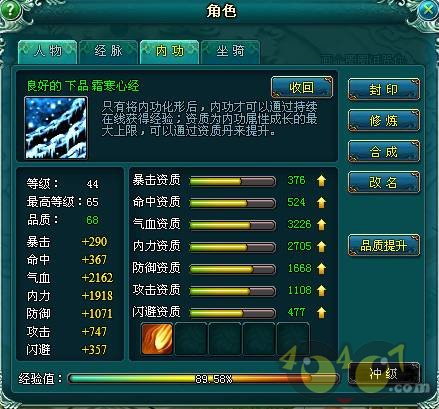This screenshot has width=439, height=409.
Task: Raise 攻击资质 with its up arrow
Action: click(x=321, y=291)
